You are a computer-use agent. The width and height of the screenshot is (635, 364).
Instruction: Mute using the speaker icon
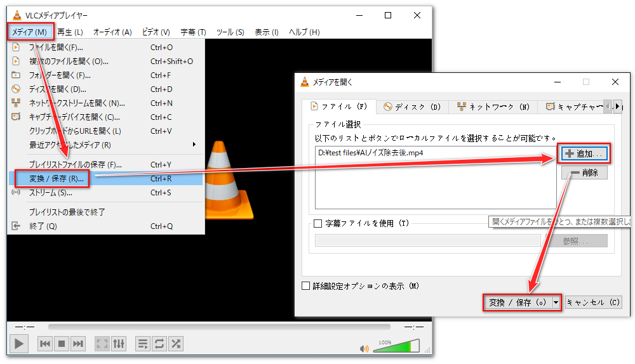click(x=364, y=348)
